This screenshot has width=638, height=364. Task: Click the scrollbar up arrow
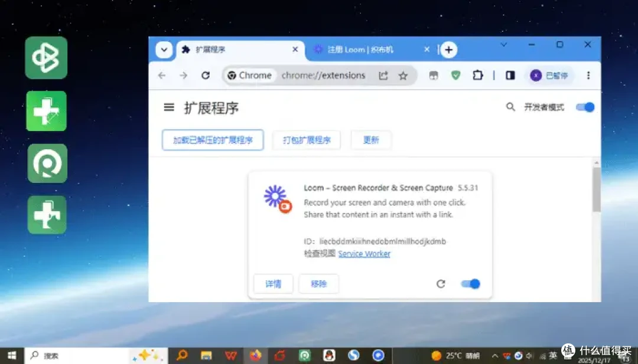pyautogui.click(x=597, y=163)
